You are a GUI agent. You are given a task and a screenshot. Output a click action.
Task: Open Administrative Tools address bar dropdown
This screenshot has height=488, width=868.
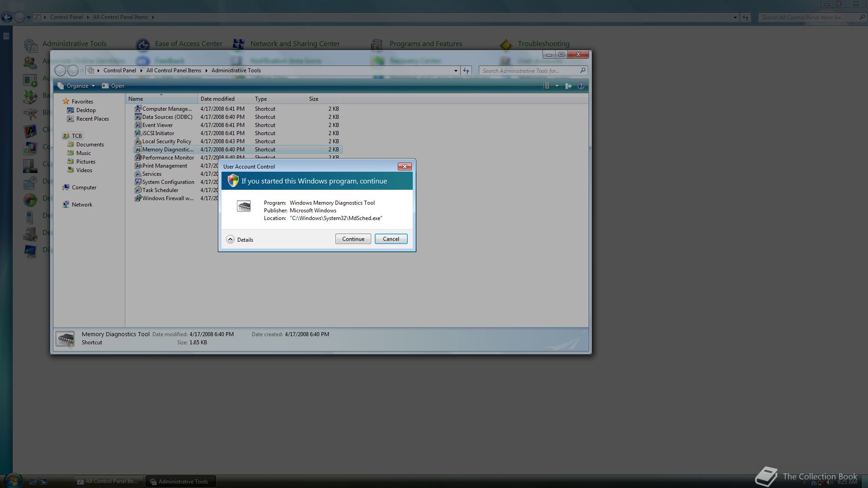(456, 70)
